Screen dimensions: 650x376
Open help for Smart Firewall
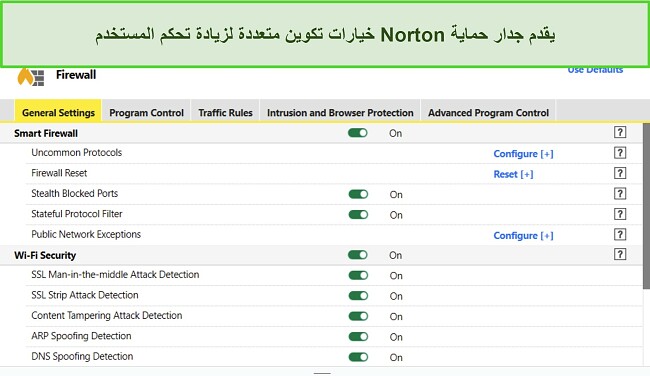620,133
